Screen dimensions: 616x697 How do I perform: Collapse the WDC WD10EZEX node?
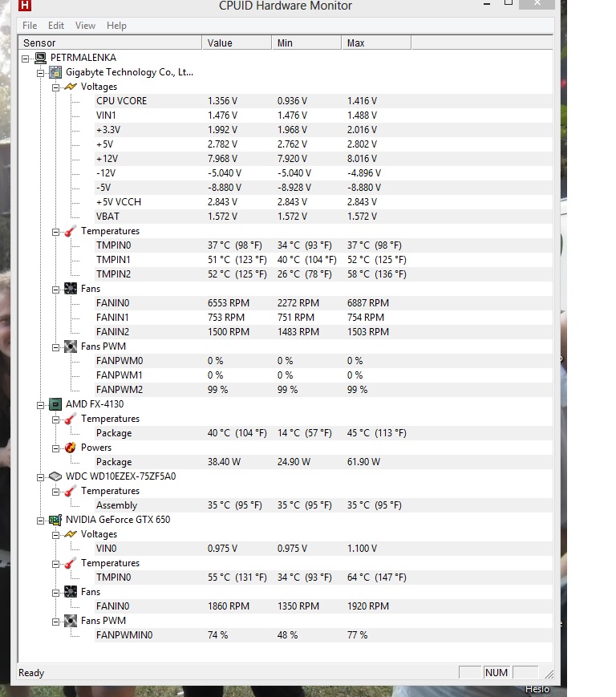41,477
